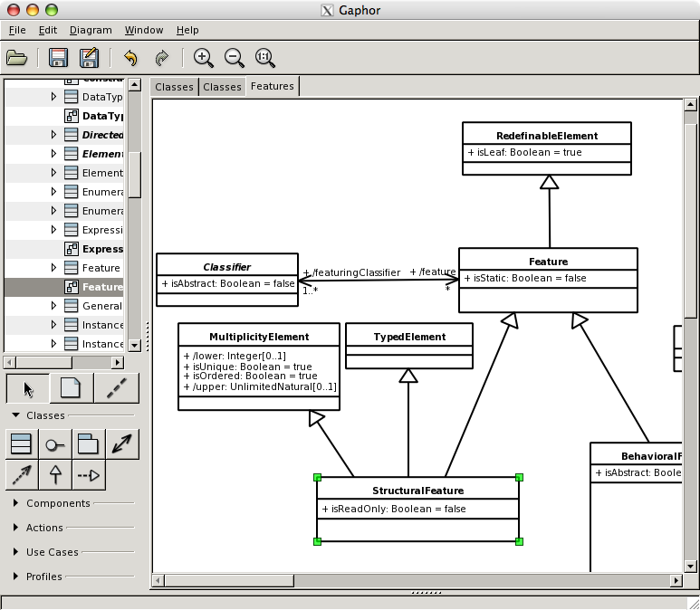The image size is (700, 610).
Task: Select the Pointer tool
Action: coord(28,388)
